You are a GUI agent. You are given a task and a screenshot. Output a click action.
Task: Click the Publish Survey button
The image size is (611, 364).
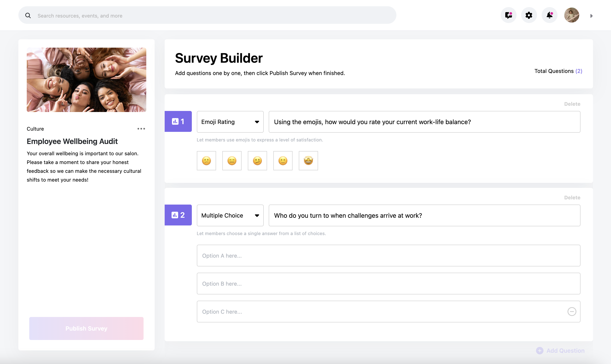click(x=86, y=328)
